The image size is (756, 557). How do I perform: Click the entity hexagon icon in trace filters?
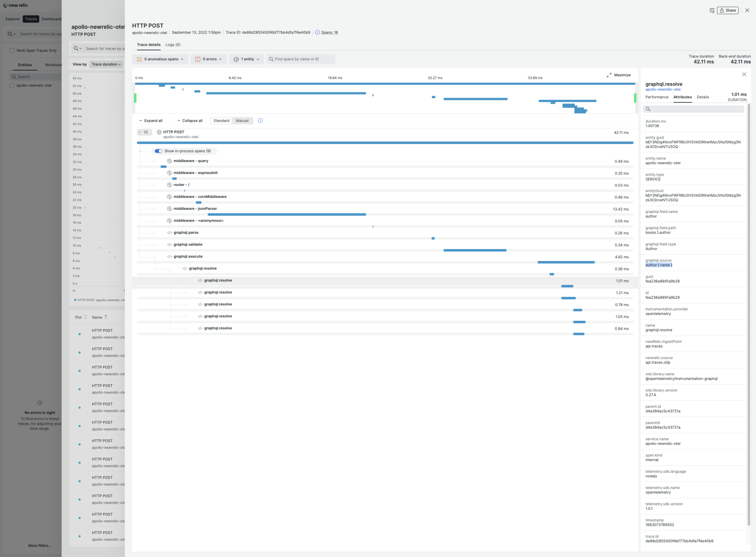tap(236, 59)
